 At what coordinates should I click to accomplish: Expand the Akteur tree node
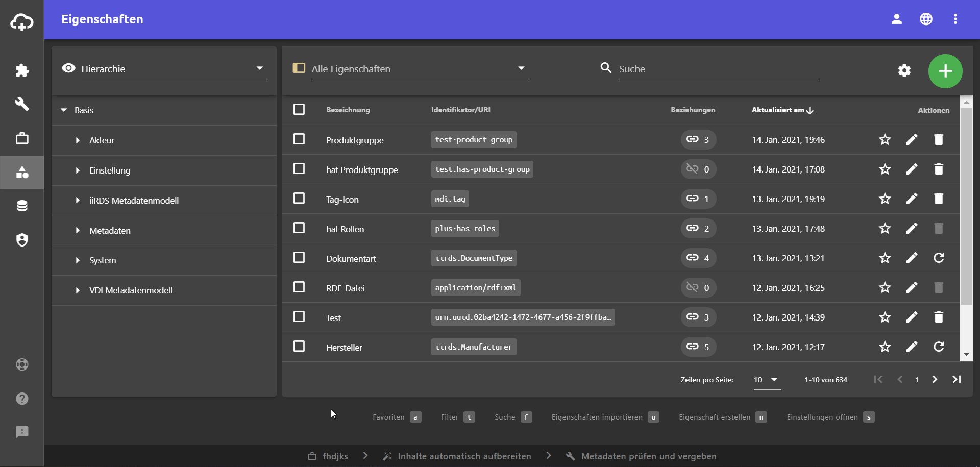click(78, 140)
